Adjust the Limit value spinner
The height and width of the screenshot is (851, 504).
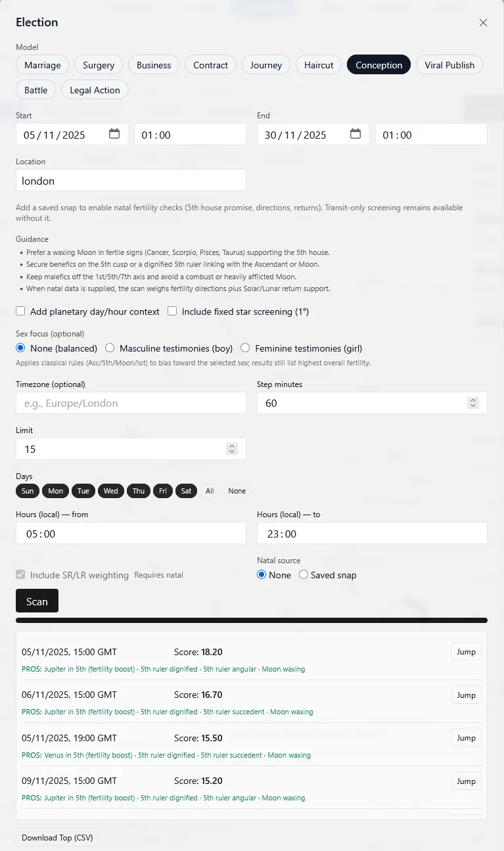point(231,449)
